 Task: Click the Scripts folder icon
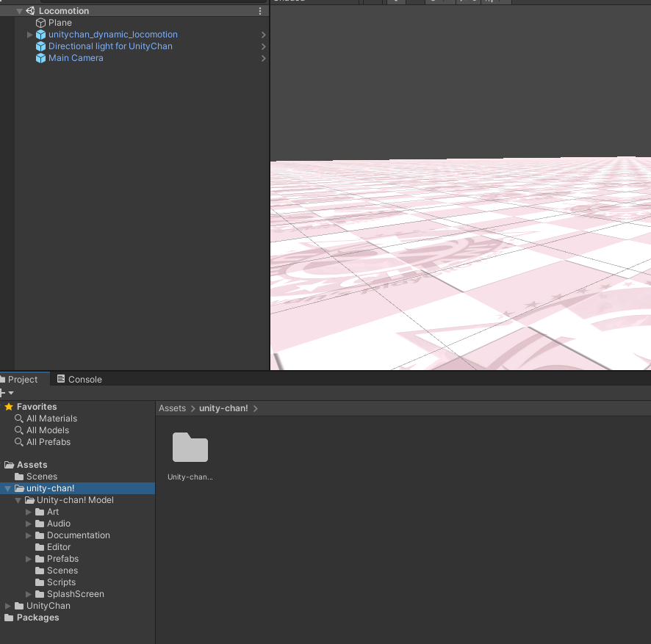[x=40, y=582]
